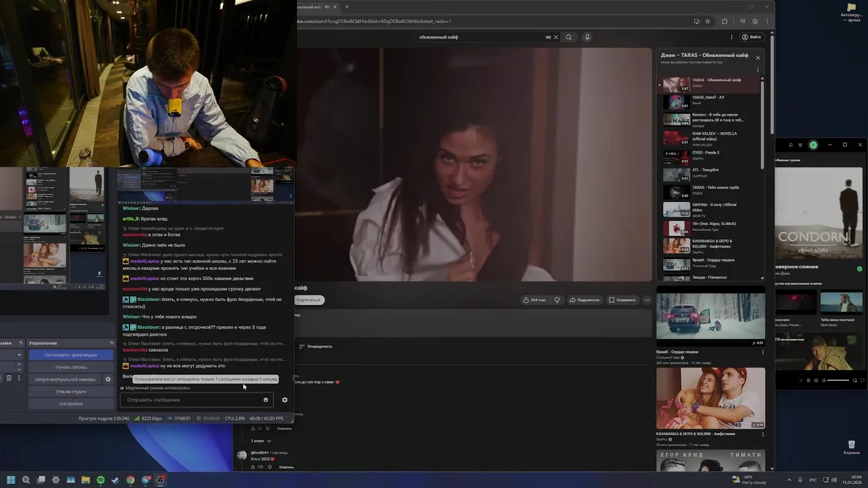Open Chrome's three-dot menu

pos(768,21)
